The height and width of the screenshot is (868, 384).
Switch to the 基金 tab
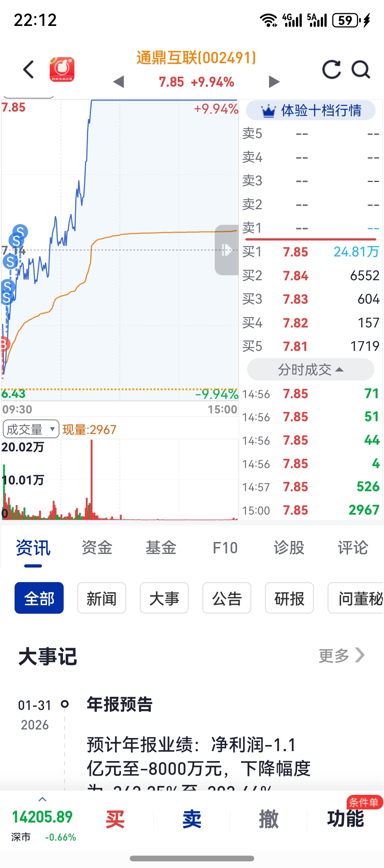pyautogui.click(x=161, y=548)
